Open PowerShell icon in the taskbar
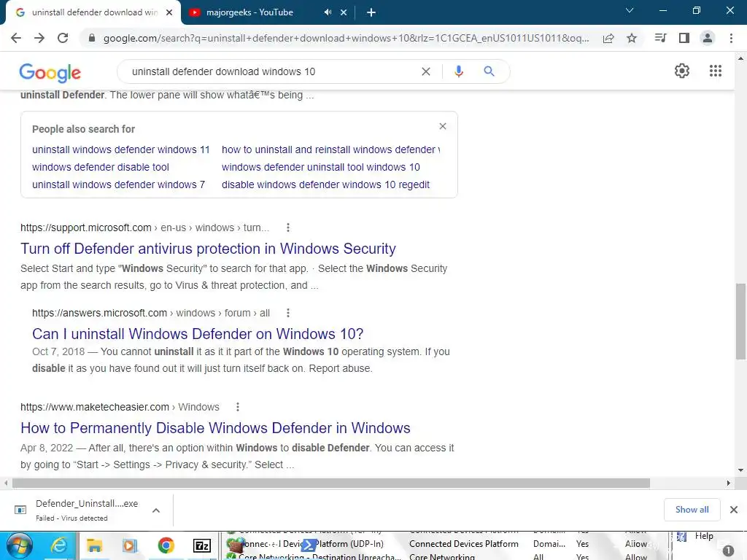Screen dimensions: 747x560 click(x=309, y=545)
